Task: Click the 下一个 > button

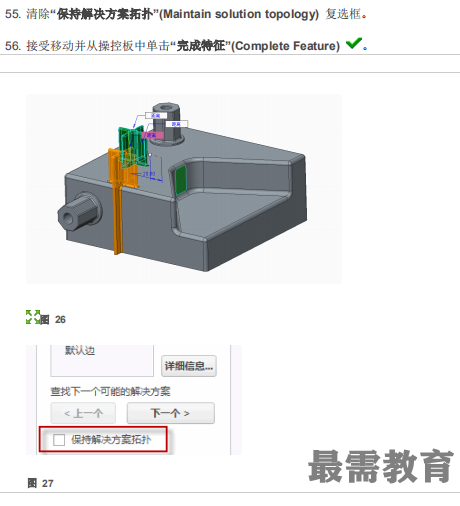Action: 171,413
